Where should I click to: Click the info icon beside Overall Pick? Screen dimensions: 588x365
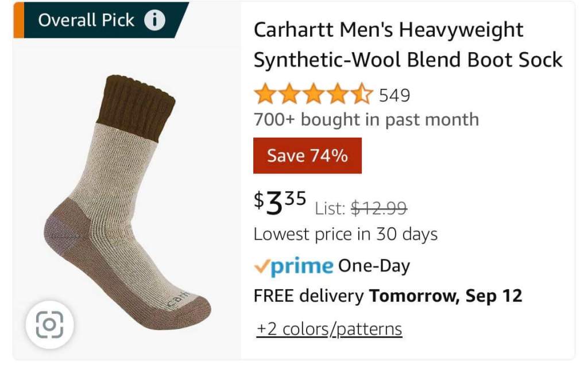154,21
